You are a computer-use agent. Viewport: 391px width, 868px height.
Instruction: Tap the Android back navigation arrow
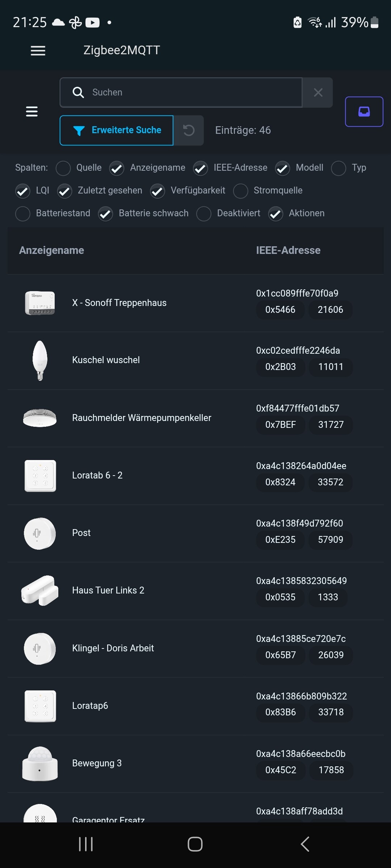click(x=305, y=844)
